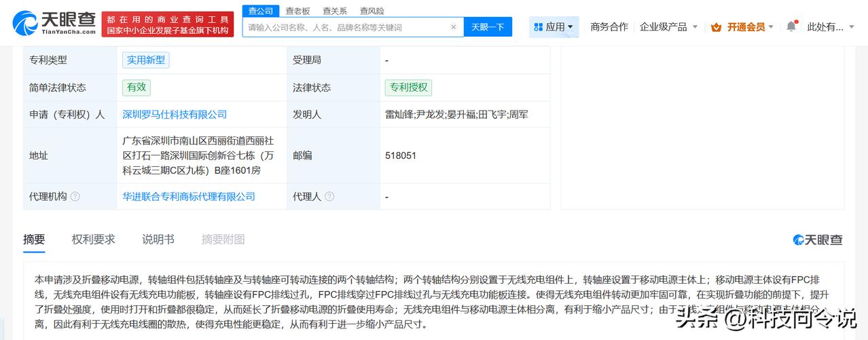Open the notification bell icon
The height and width of the screenshot is (340, 868).
coord(791,26)
